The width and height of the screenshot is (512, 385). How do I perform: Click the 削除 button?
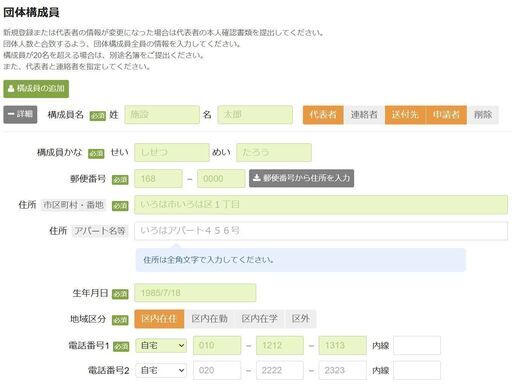click(x=483, y=115)
